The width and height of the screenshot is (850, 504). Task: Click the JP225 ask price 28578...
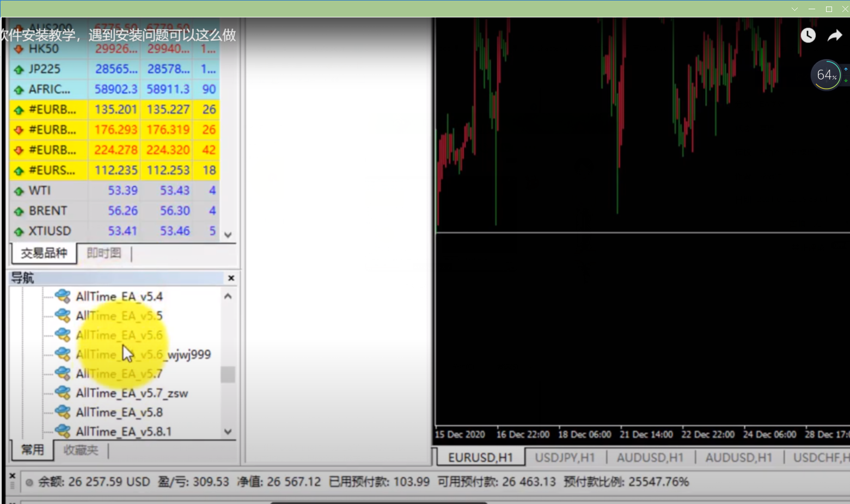(168, 69)
